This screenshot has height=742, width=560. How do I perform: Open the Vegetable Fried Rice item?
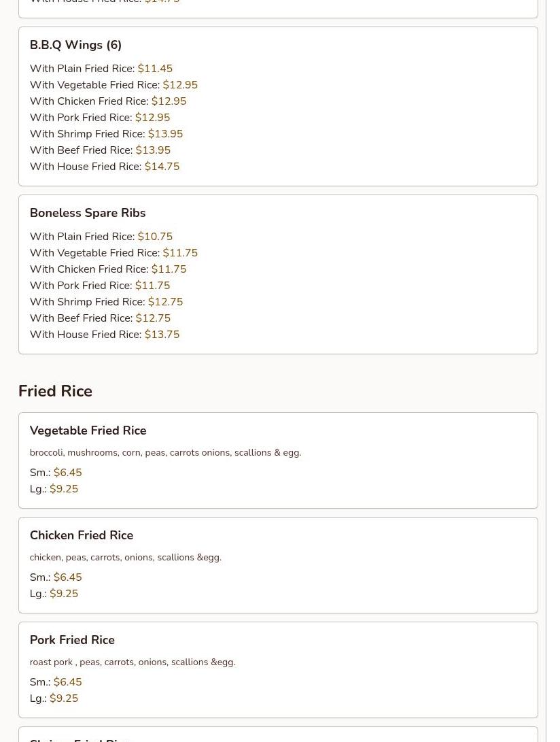tap(88, 431)
